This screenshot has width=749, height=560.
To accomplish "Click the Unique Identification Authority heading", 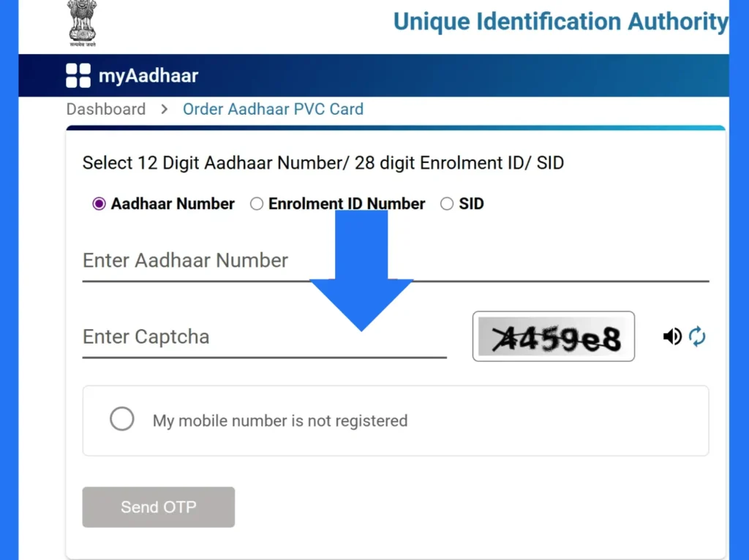I will (x=560, y=21).
